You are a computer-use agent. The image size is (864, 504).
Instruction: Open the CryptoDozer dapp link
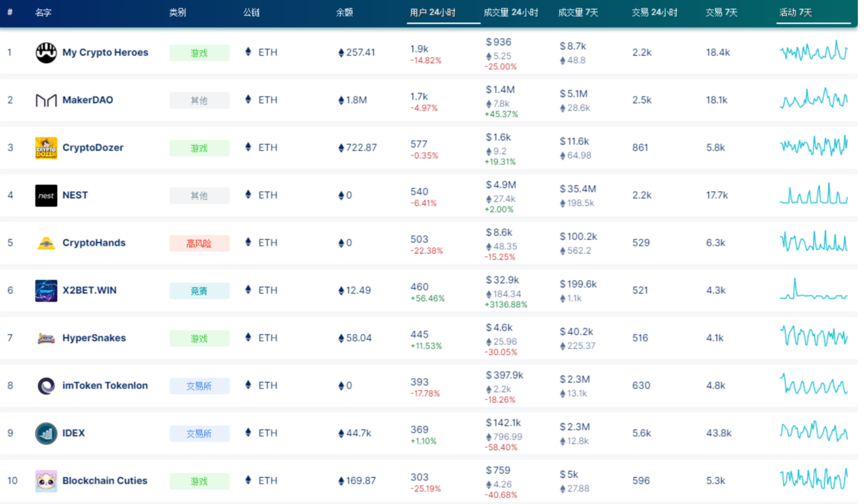coord(93,147)
